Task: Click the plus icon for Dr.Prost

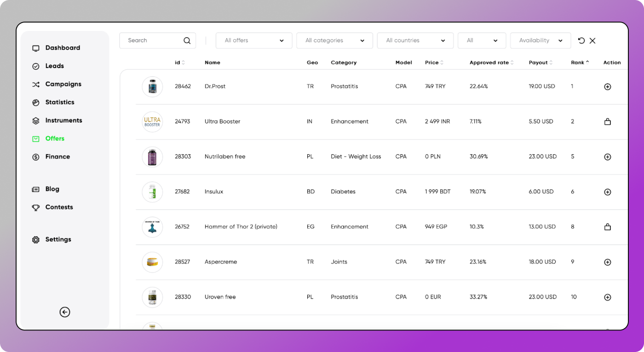Action: pyautogui.click(x=607, y=87)
